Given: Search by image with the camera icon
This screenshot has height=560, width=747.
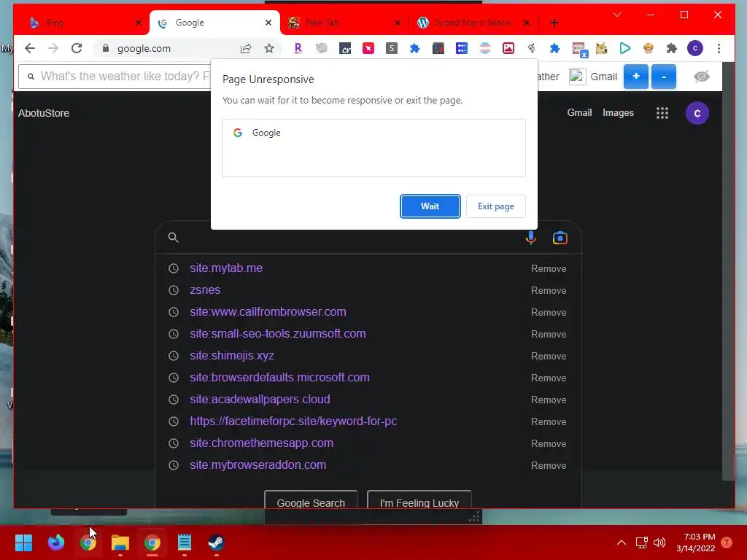Looking at the screenshot, I should [x=560, y=238].
